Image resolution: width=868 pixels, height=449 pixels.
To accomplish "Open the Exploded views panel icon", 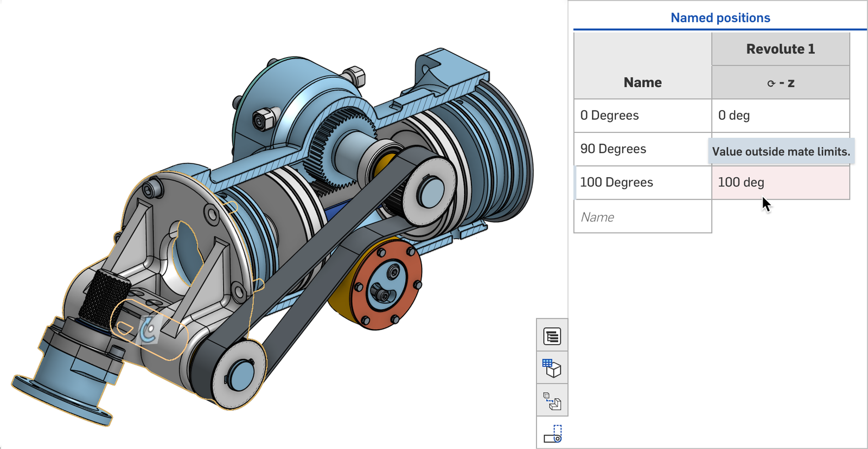I will point(552,402).
